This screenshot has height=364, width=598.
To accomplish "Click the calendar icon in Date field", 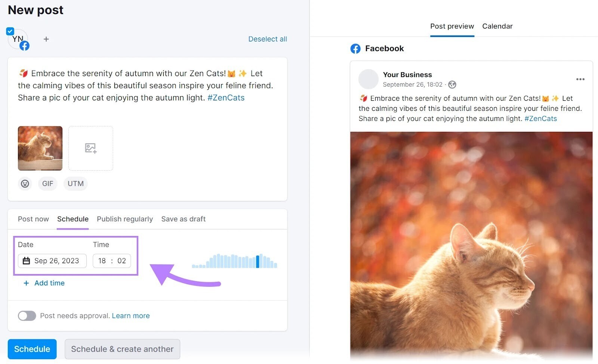I will coord(26,261).
